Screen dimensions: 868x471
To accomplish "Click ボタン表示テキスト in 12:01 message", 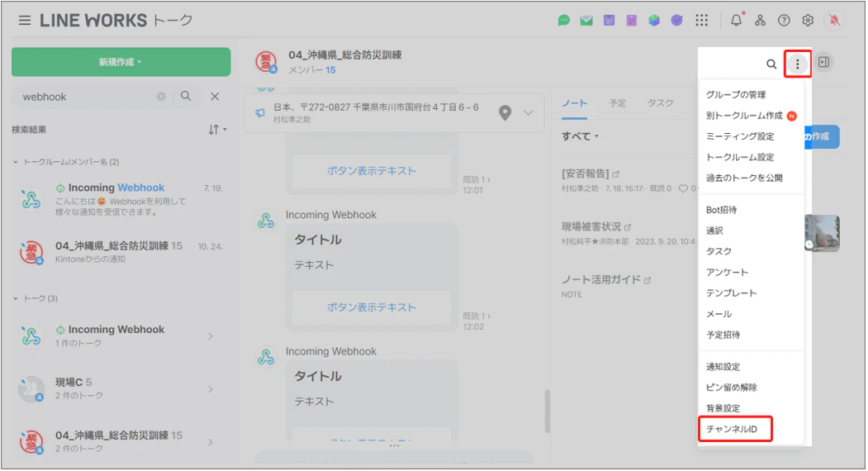I will [x=372, y=171].
